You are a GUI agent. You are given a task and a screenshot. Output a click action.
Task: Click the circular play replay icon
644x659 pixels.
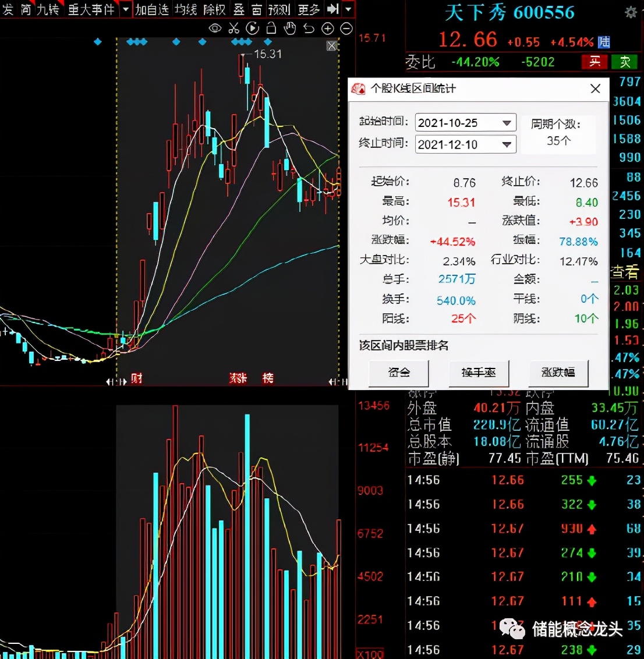coord(252,28)
